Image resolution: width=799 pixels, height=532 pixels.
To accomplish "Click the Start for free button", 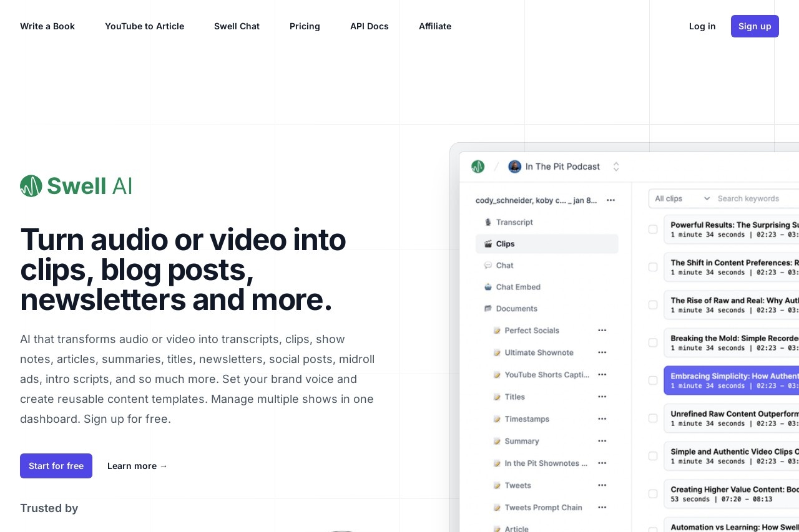I will coord(56,466).
